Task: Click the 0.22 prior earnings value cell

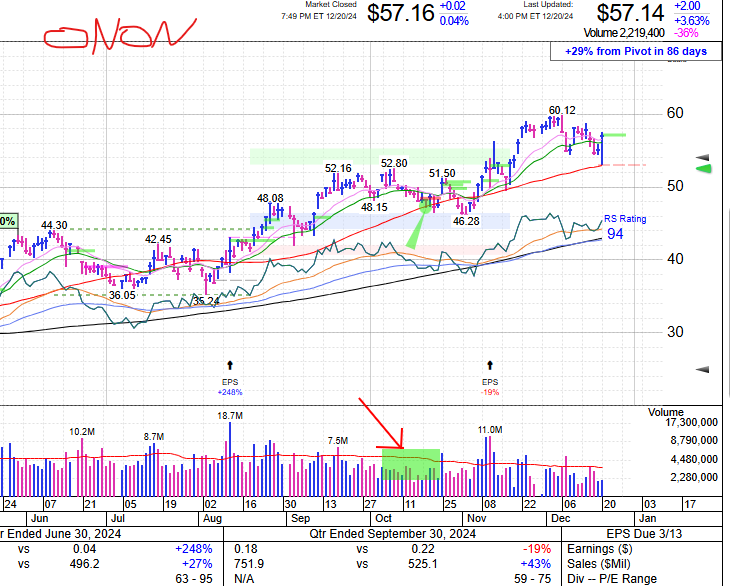Action: coord(423,549)
